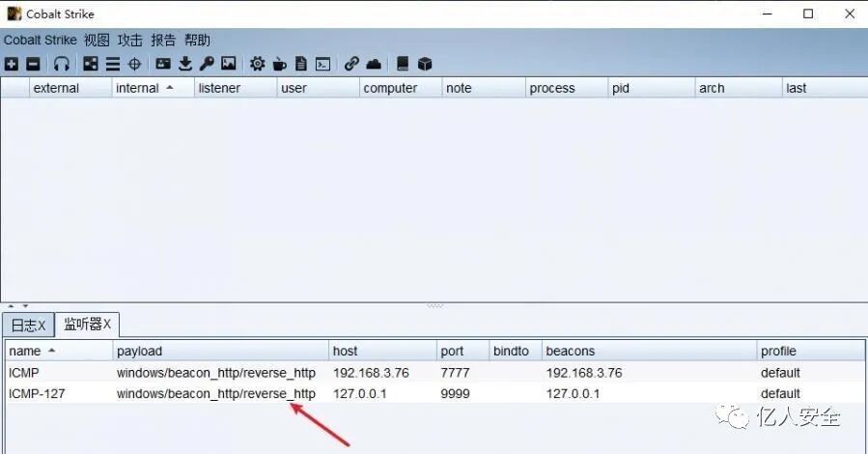Image resolution: width=868 pixels, height=454 pixels.
Task: Click the Office macro document icon
Action: tap(300, 64)
